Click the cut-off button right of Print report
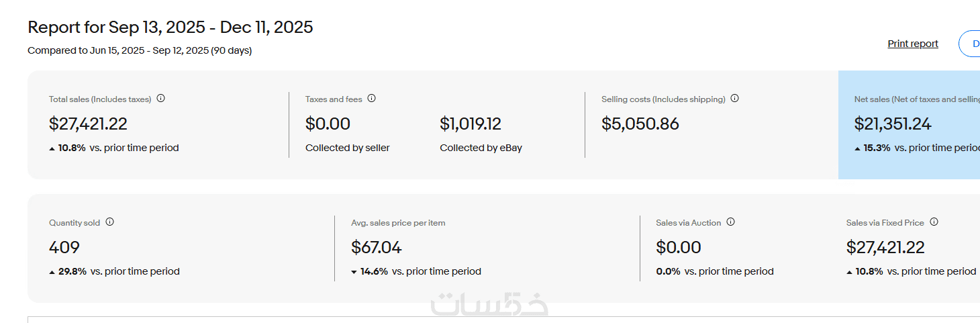 971,44
